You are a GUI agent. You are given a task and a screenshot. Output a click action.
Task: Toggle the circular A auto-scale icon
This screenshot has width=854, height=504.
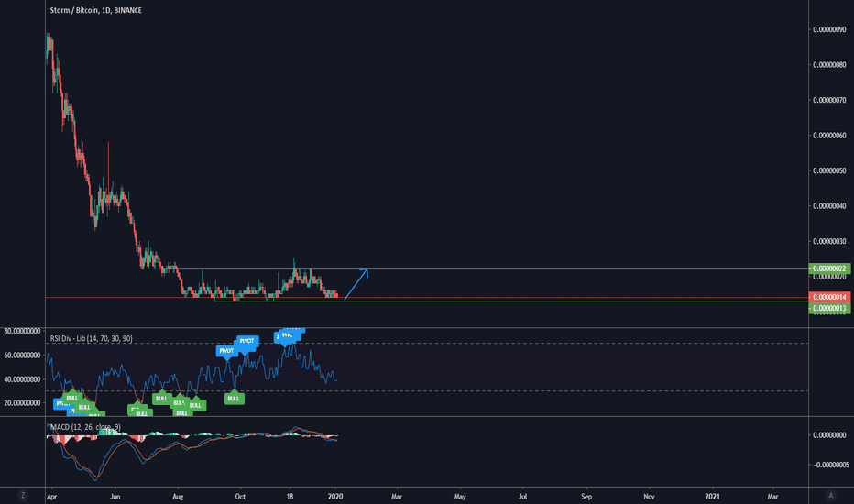coord(830,495)
